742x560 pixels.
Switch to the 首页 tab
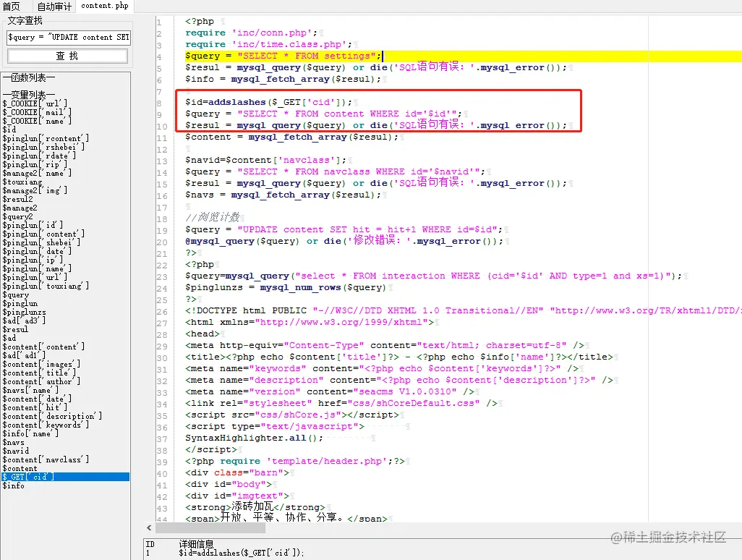coord(12,7)
